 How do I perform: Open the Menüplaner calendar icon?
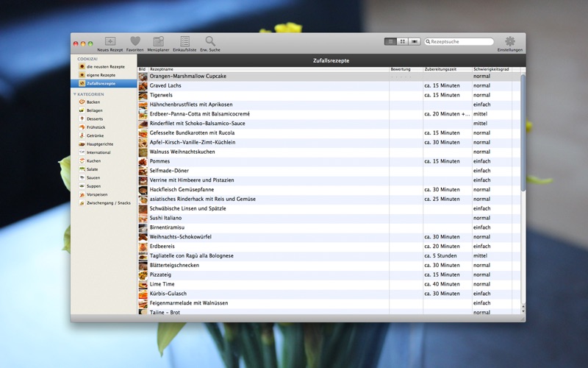158,44
